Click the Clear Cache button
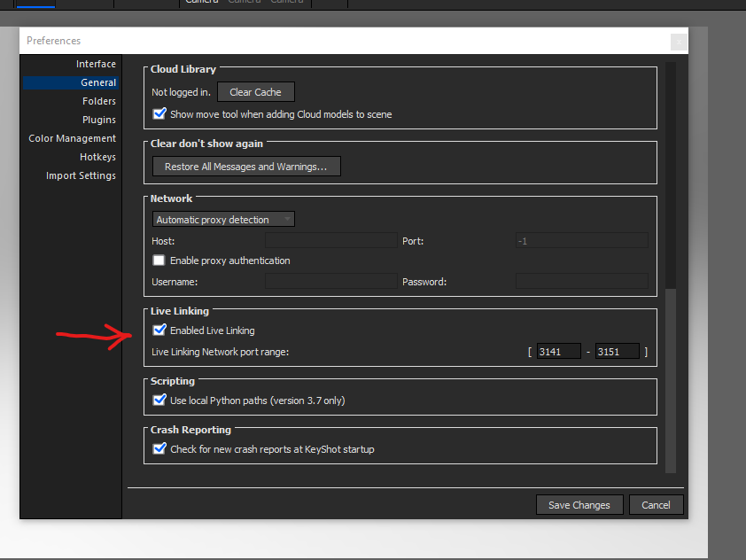Image resolution: width=746 pixels, height=560 pixels. click(x=255, y=91)
